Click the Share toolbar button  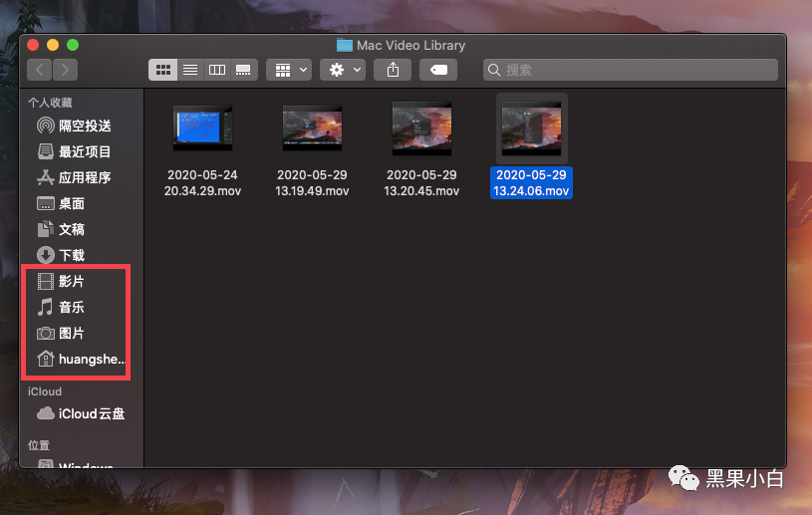click(393, 70)
